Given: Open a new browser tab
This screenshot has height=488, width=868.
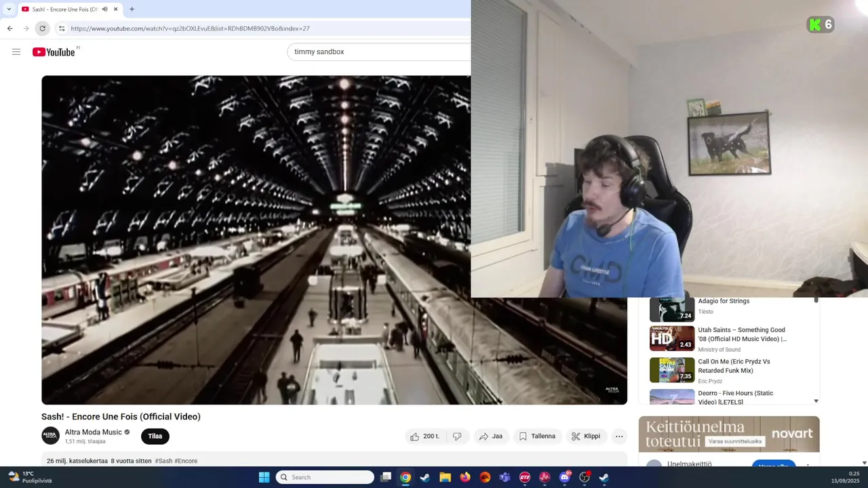Looking at the screenshot, I should tap(132, 9).
